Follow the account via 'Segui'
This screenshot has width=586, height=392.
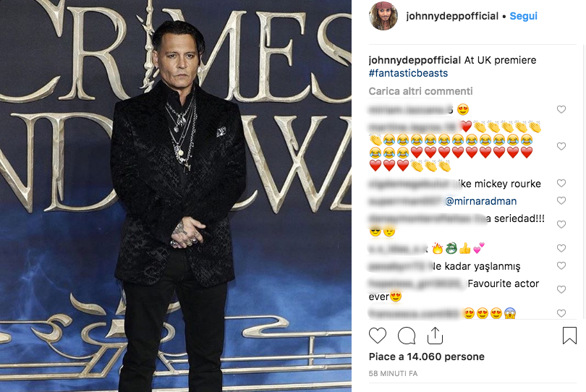(523, 16)
